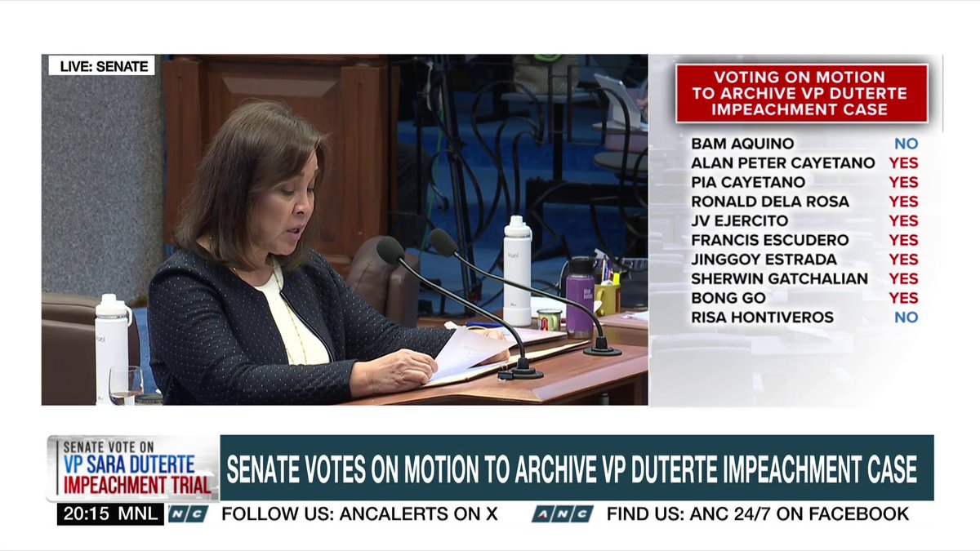Click the ANC logo before FIND US
Image resolution: width=980 pixels, height=551 pixels.
pos(562,513)
